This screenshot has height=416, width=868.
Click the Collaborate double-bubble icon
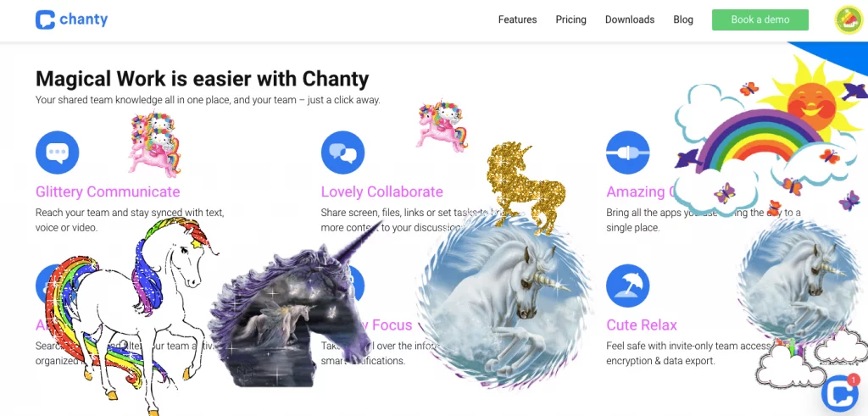[x=342, y=153]
